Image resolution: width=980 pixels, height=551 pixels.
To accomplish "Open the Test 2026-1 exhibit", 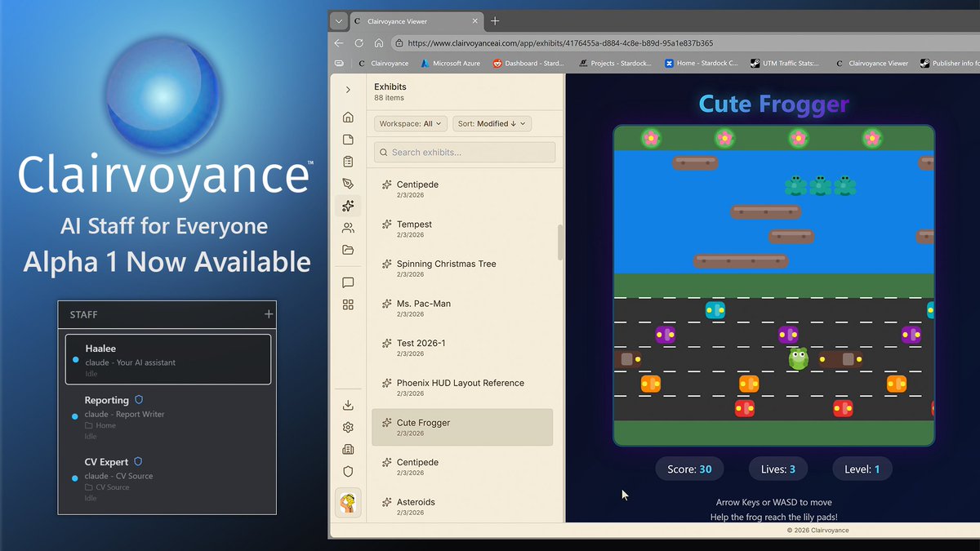I will tap(462, 348).
